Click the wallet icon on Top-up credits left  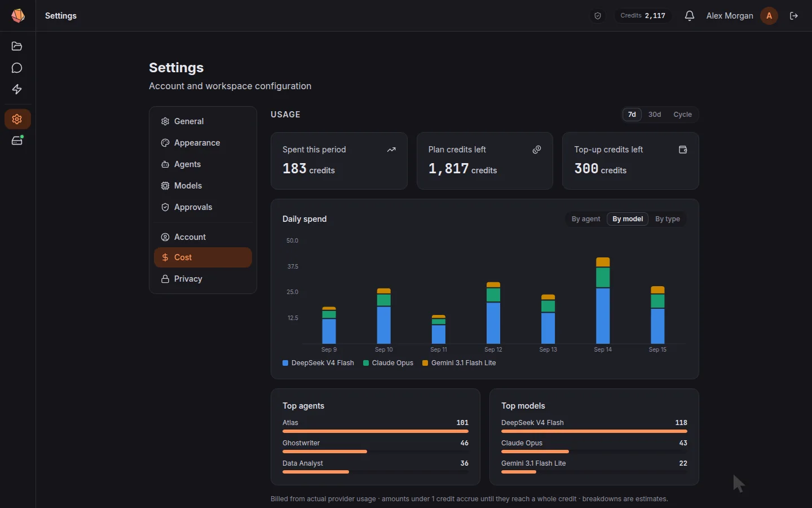(x=683, y=150)
